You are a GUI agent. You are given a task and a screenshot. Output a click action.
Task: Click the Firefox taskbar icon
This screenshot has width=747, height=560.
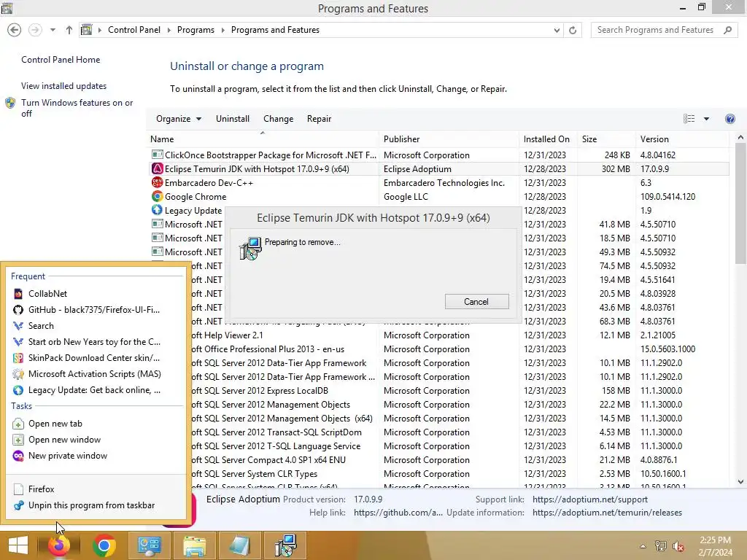tap(59, 545)
